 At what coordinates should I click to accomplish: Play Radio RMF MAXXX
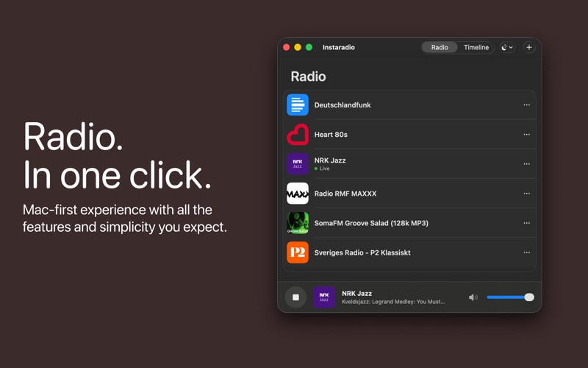click(409, 194)
